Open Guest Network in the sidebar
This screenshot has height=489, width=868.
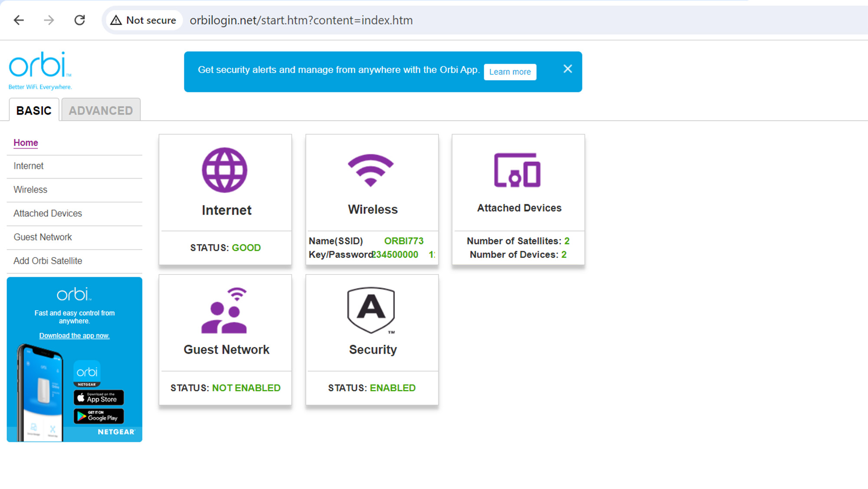43,237
